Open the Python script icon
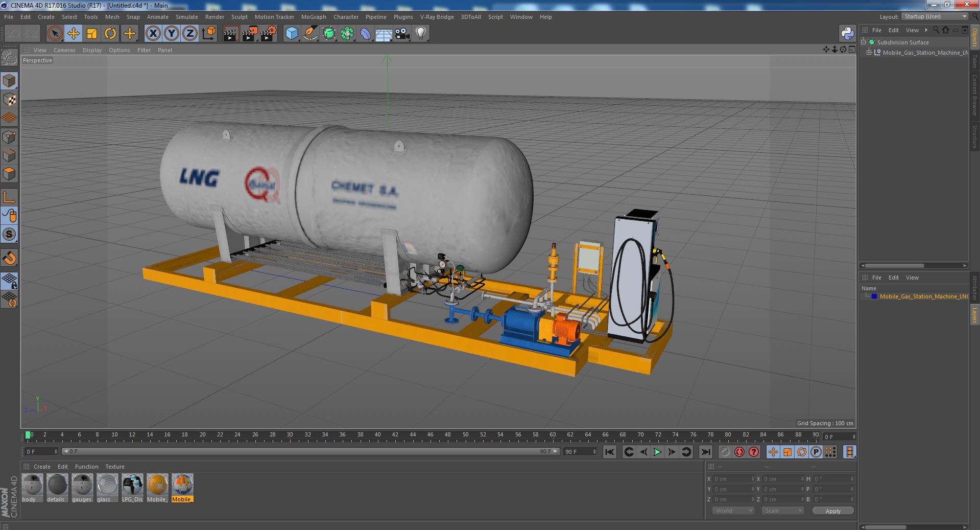Image resolution: width=980 pixels, height=530 pixels. [847, 34]
